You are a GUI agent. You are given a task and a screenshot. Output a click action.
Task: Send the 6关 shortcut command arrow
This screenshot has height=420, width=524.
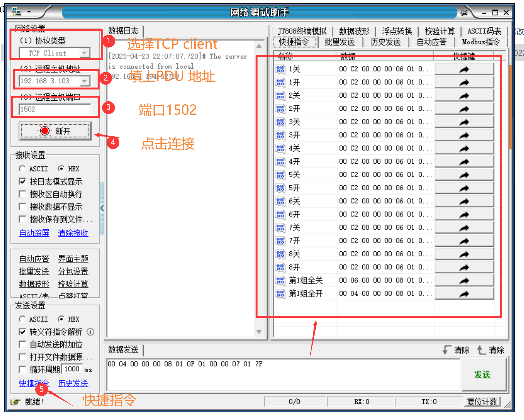point(464,201)
